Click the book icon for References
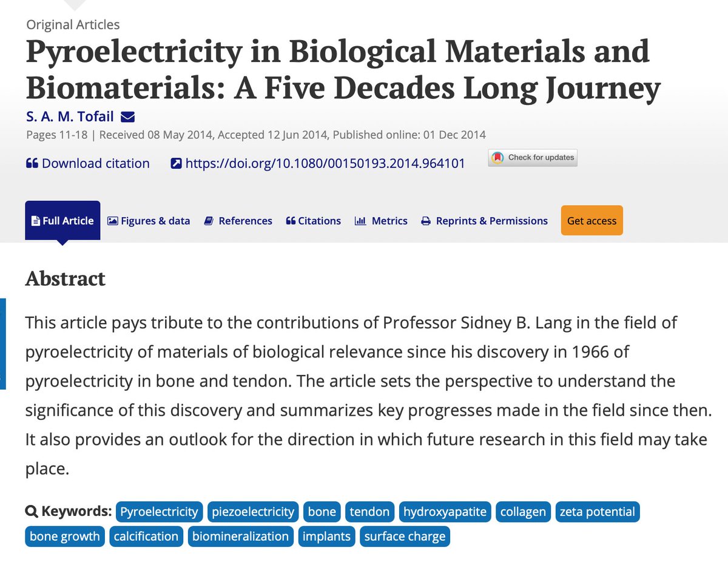The image size is (728, 562). [x=209, y=221]
